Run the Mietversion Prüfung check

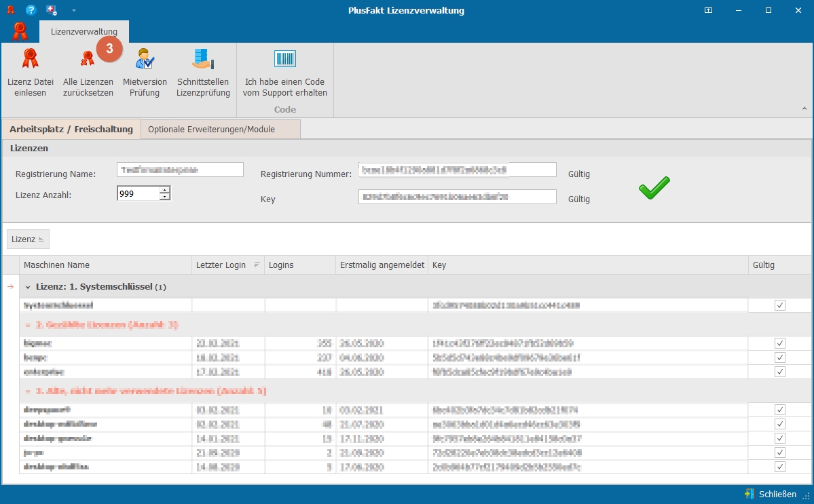[145, 73]
